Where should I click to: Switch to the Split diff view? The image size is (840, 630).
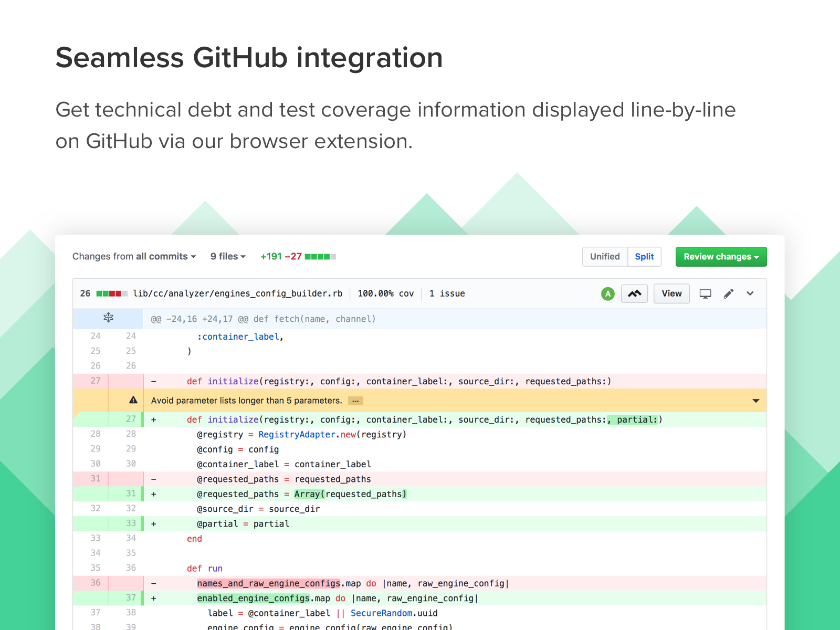(x=644, y=257)
